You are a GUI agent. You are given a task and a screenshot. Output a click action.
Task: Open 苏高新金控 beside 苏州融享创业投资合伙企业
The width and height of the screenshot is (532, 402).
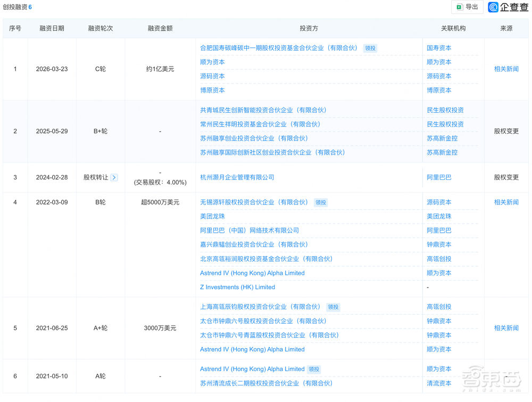click(x=442, y=138)
